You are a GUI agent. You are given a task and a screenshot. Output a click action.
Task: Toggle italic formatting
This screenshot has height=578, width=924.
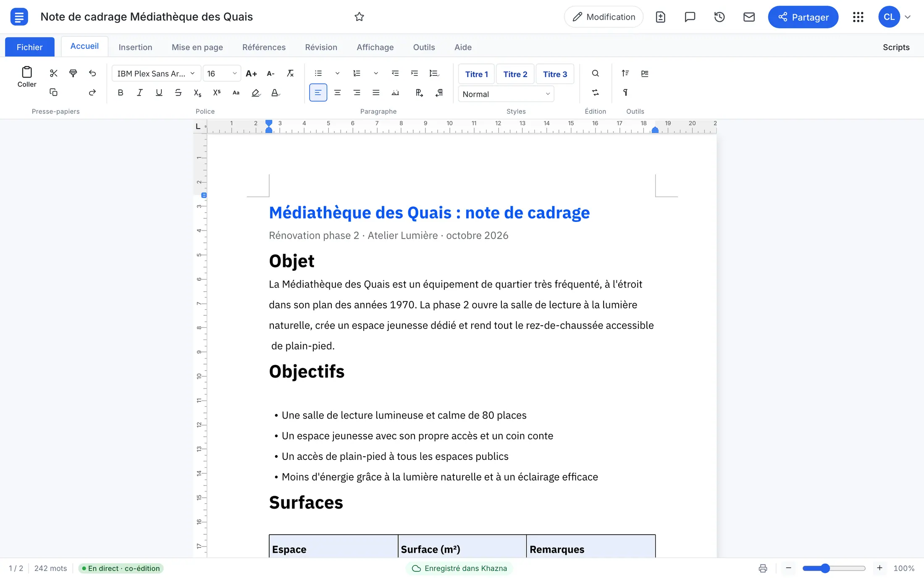pyautogui.click(x=139, y=93)
